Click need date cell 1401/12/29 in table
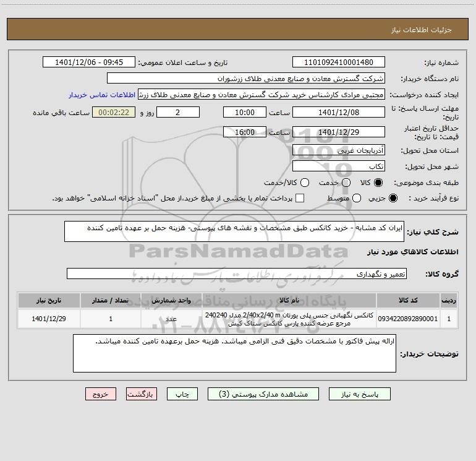This screenshot has width=476, height=461. tap(49, 319)
